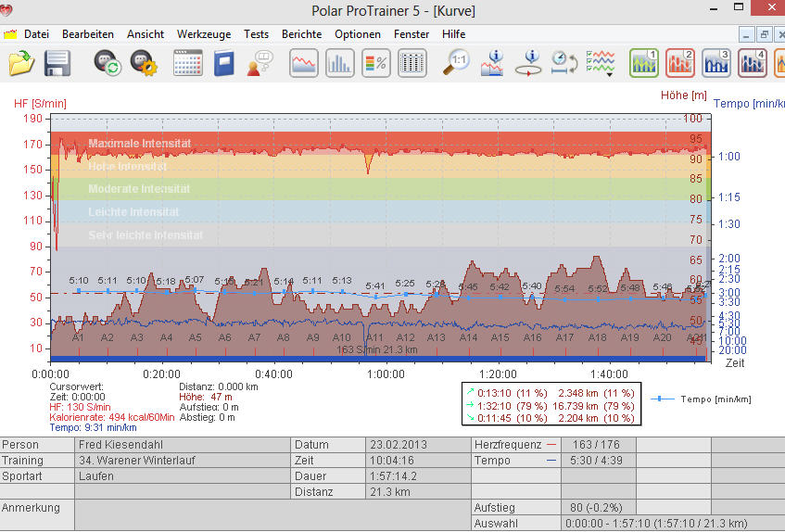Click the '163 S/min 21.3 km' chart label
785x532 pixels.
pyautogui.click(x=376, y=349)
